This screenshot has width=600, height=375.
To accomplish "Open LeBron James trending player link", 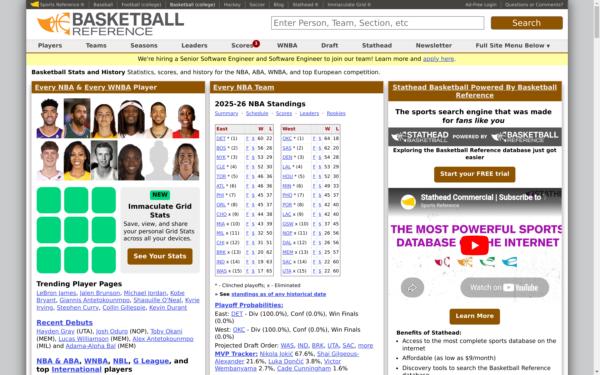I will (x=56, y=293).
